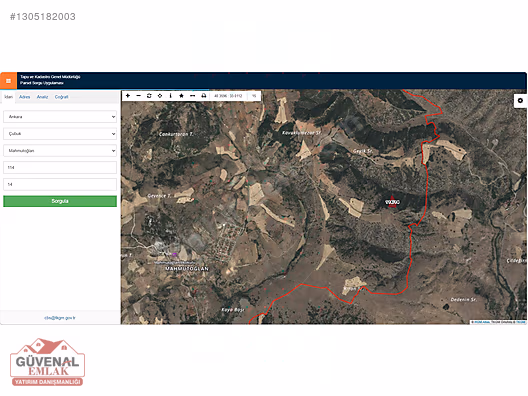Viewport: 528px width, 396px height.
Task: Select the measure distance icon
Action: point(192,96)
